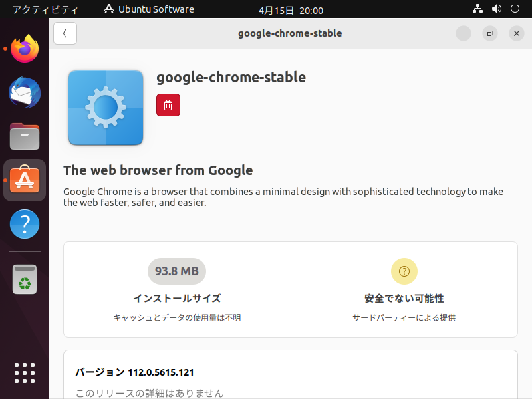Show applications grid in the dock
Screen dimensions: 532x399
pyautogui.click(x=25, y=373)
